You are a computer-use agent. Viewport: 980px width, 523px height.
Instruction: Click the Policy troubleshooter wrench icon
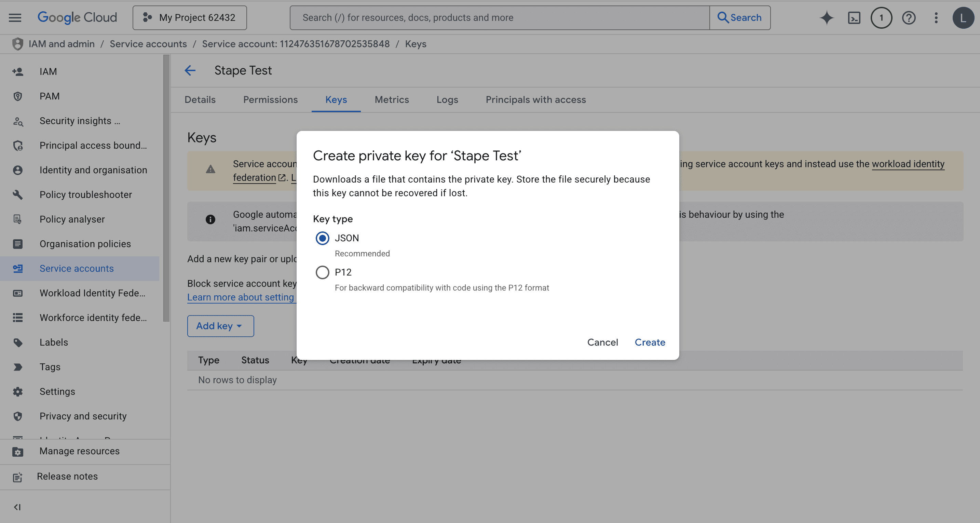click(x=17, y=195)
